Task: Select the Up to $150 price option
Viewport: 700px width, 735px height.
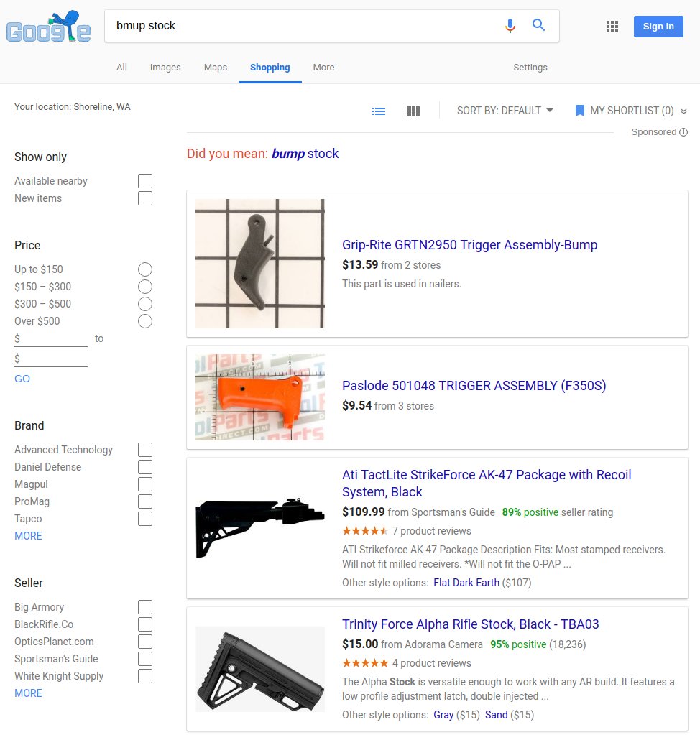Action: (x=145, y=269)
